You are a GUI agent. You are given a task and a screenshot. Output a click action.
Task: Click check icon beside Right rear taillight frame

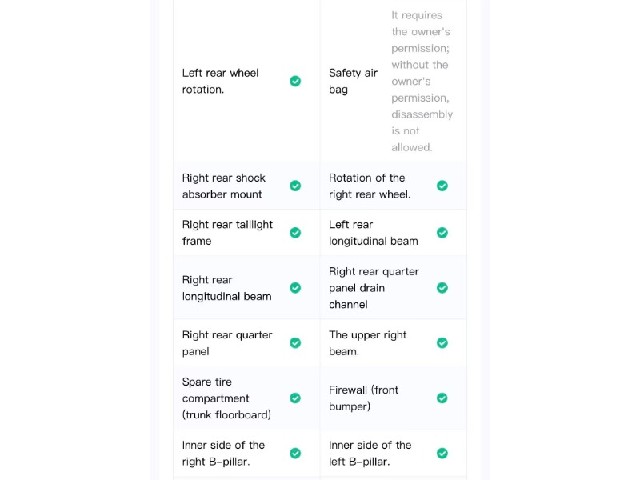click(x=296, y=233)
